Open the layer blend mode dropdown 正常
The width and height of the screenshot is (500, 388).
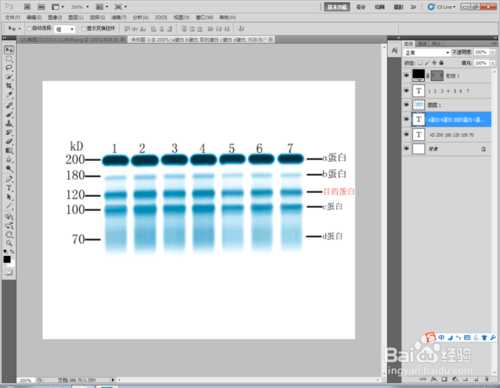pos(427,52)
